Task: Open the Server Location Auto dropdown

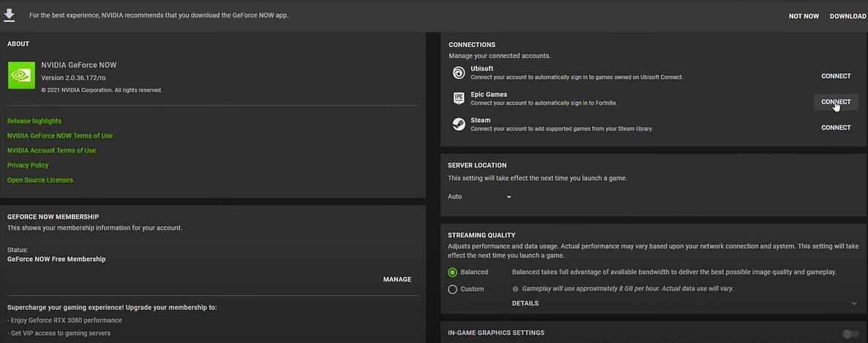Action: 479,196
